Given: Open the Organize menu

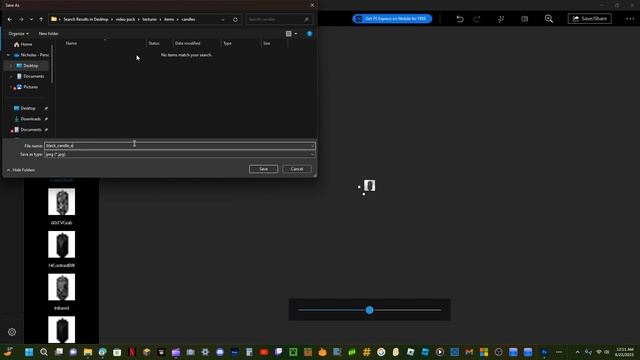Looking at the screenshot, I should click(18, 33).
